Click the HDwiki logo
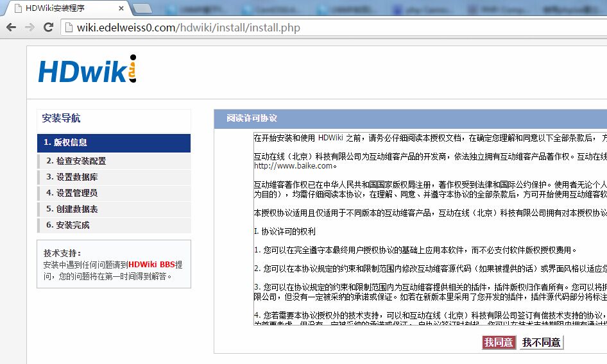Image resolution: width=607 pixels, height=364 pixels. point(87,69)
